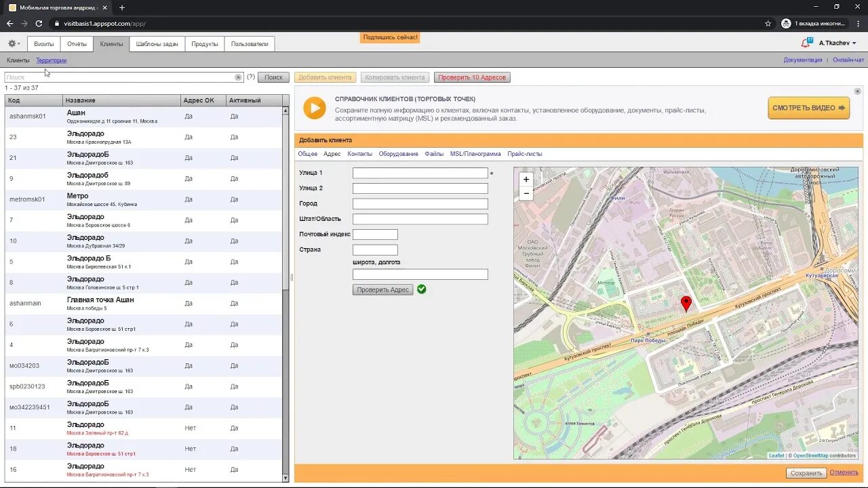Go back in browser
This screenshot has width=868, height=488.
tap(9, 23)
